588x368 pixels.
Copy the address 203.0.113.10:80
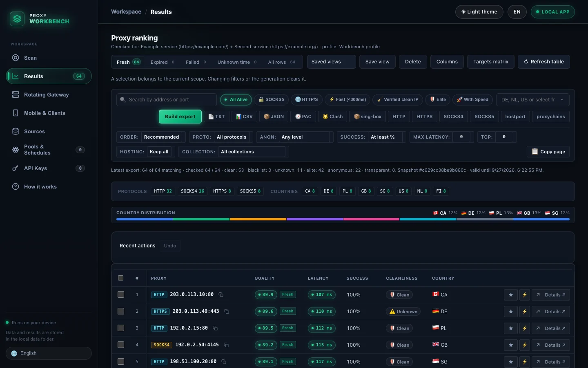click(x=221, y=295)
